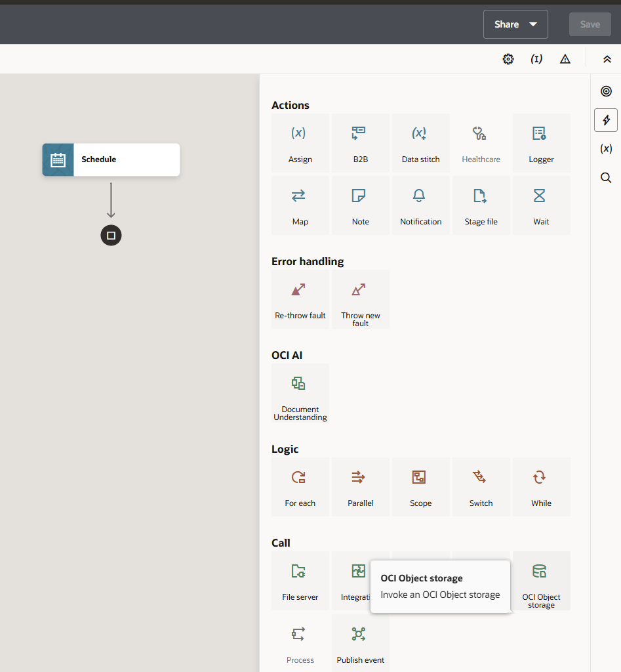This screenshot has height=672, width=621.
Task: Click the Save button
Action: tap(590, 24)
